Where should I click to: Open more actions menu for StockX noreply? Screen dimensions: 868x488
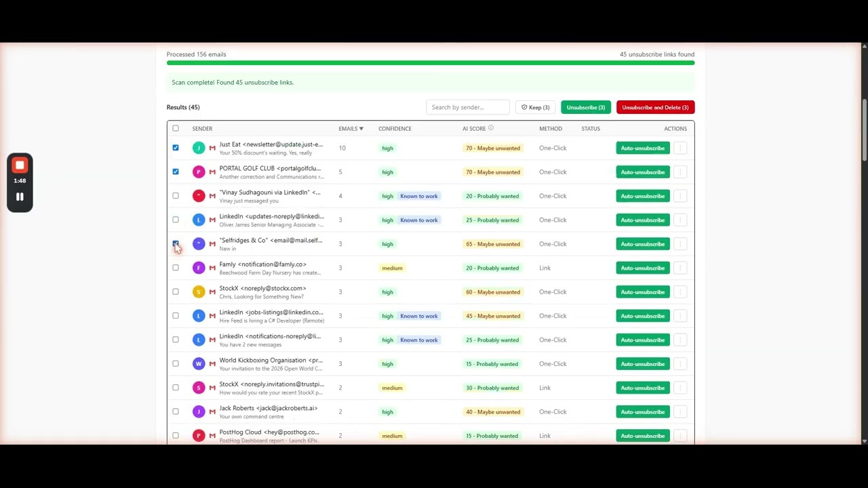click(680, 292)
